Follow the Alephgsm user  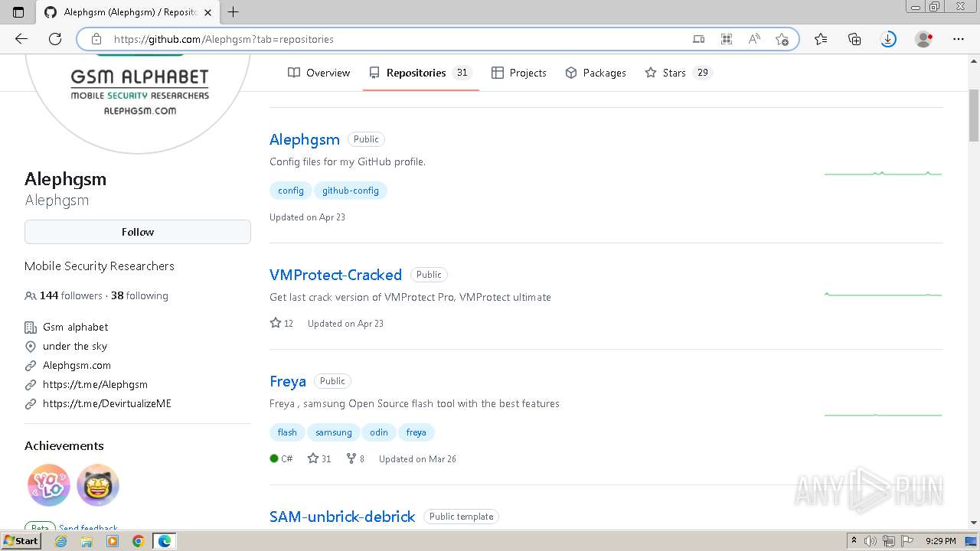[138, 232]
